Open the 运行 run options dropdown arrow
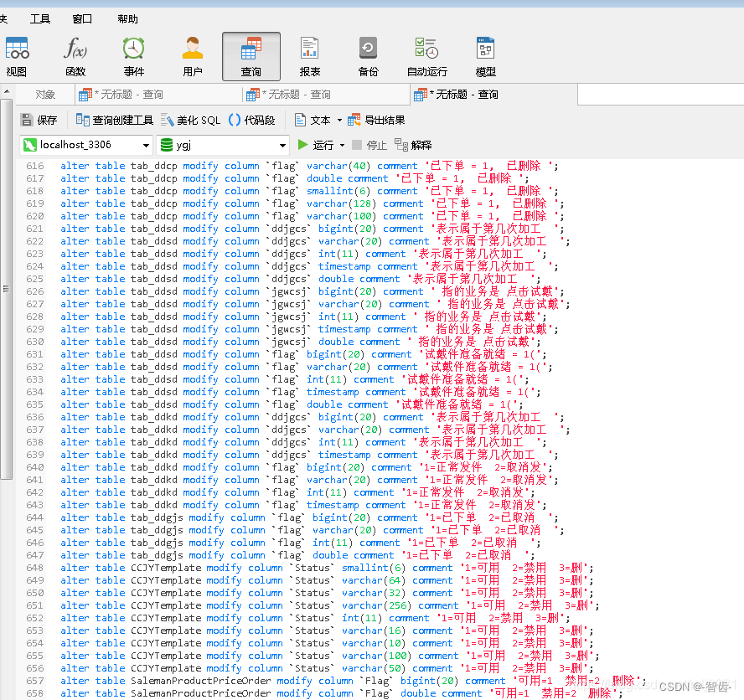Image resolution: width=744 pixels, height=700 pixels. tap(343, 144)
